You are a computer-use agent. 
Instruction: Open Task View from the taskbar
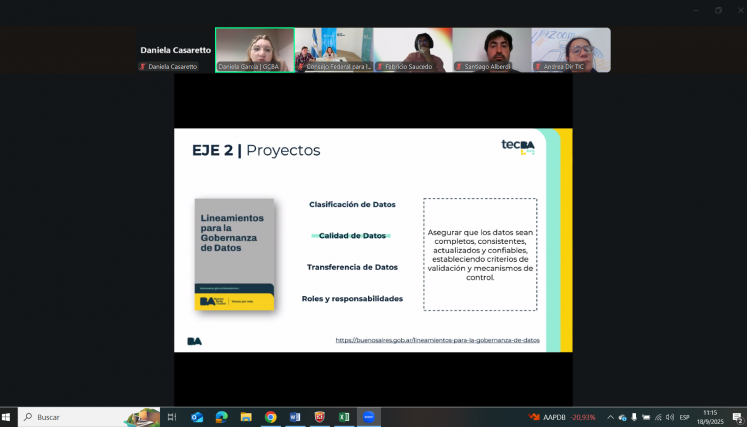click(172, 417)
